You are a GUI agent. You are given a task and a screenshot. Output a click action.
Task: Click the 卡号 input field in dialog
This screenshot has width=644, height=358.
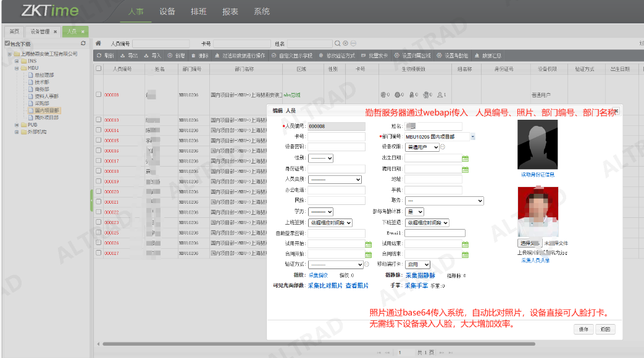(x=336, y=137)
